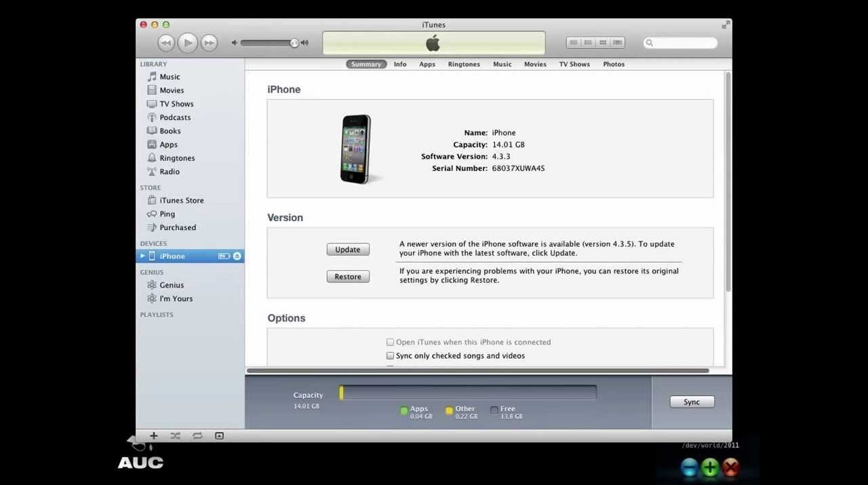Switch to the Apps tab
Image resolution: width=868 pixels, height=485 pixels.
click(427, 64)
